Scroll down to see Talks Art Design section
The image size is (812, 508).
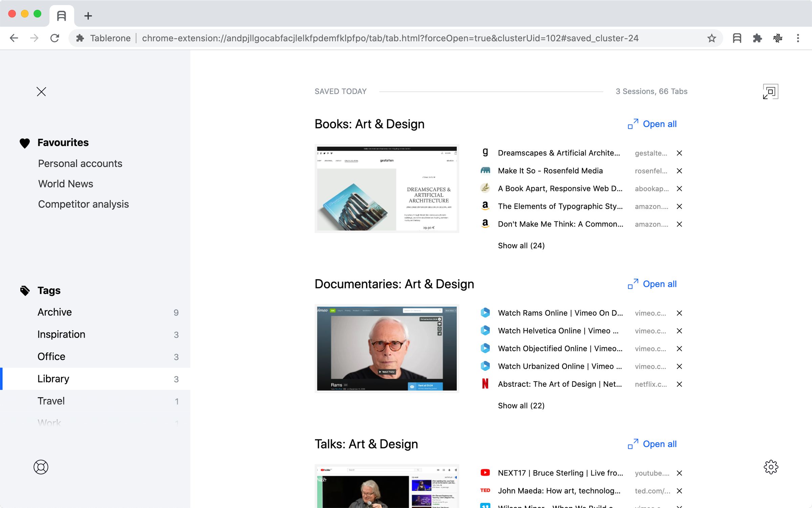[x=366, y=444]
